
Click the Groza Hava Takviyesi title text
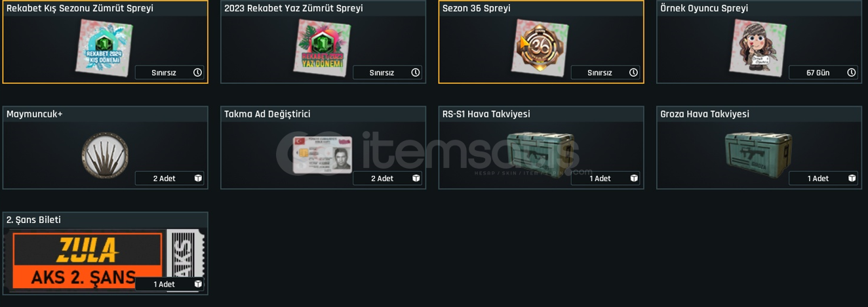(705, 114)
